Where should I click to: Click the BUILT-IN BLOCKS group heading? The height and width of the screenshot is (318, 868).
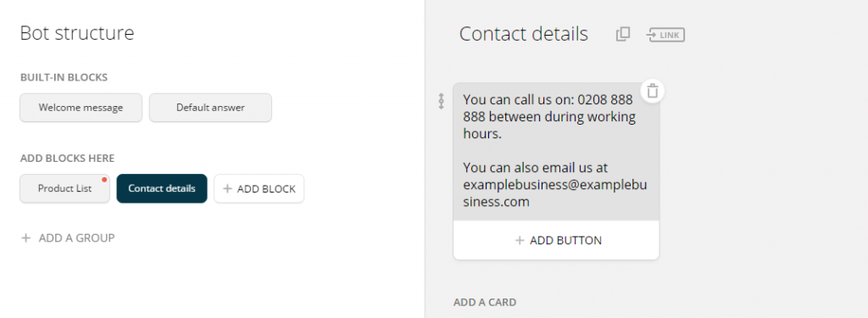[64, 77]
